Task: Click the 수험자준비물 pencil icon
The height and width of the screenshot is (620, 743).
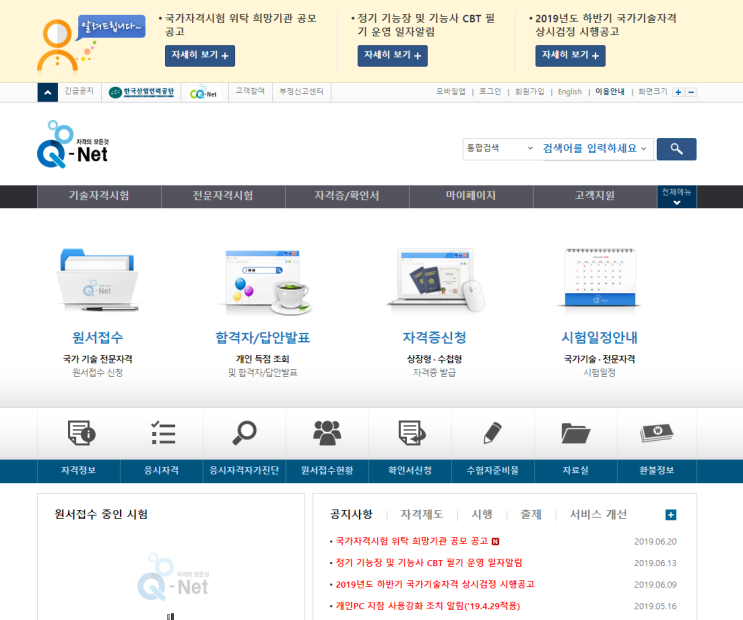Action: click(x=492, y=432)
